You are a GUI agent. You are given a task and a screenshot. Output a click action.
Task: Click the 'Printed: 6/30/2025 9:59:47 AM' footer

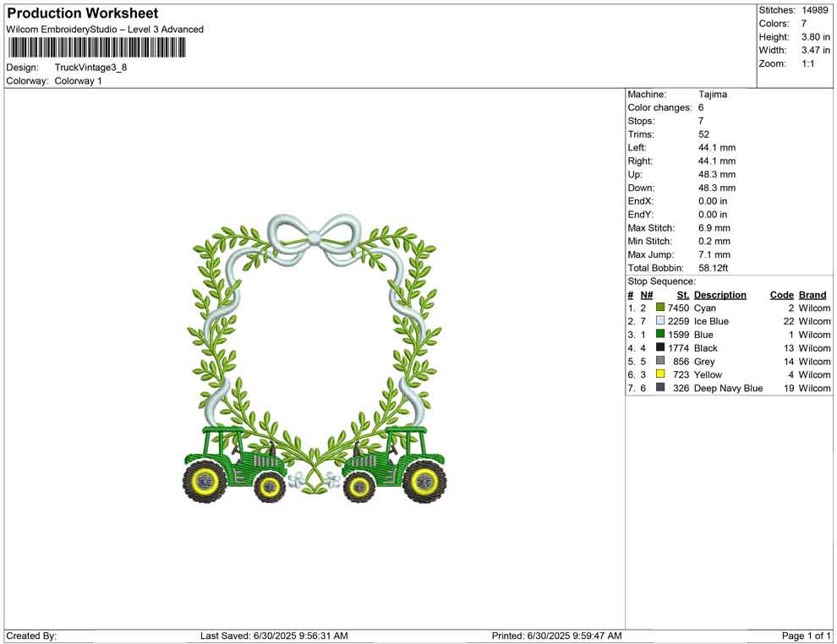point(557,636)
